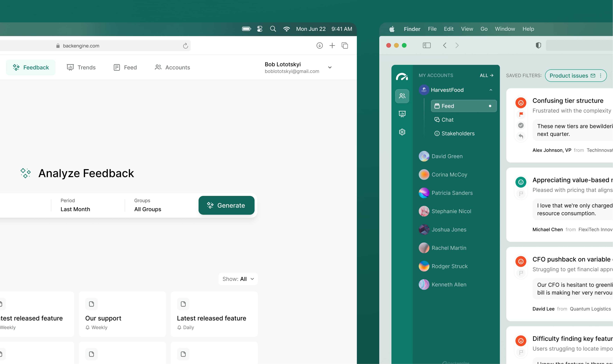Click the backengine gauge logo in the sidebar
The height and width of the screenshot is (364, 613).
[x=402, y=77]
